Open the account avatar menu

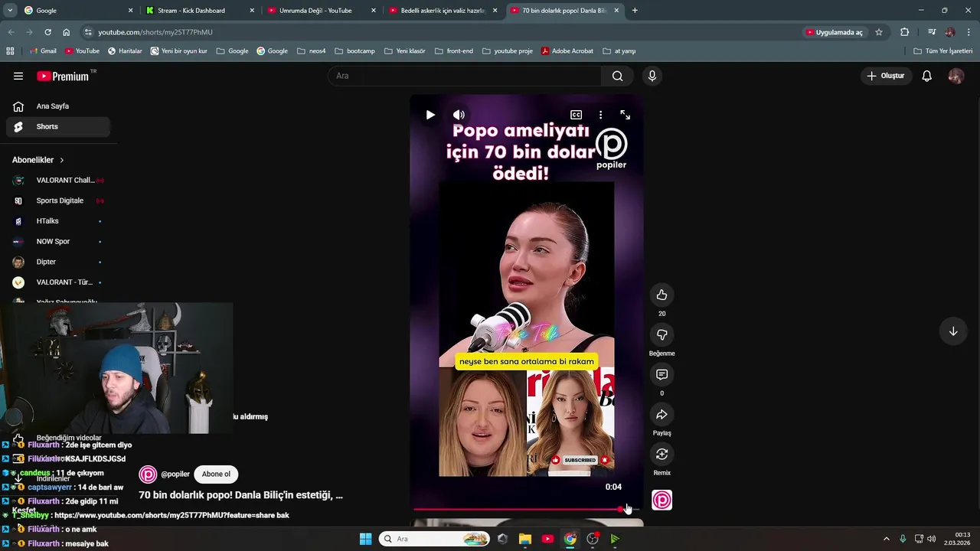(x=955, y=76)
